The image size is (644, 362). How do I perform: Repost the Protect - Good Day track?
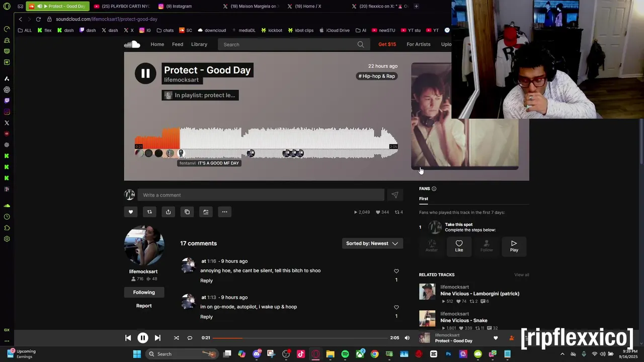149,212
